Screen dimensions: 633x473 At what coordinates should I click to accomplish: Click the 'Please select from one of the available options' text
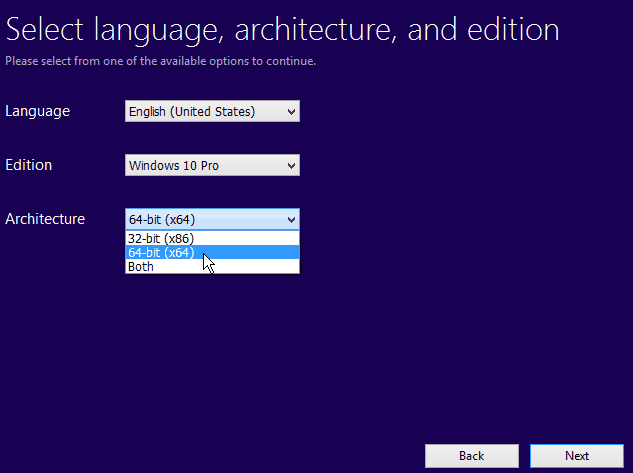(160, 61)
